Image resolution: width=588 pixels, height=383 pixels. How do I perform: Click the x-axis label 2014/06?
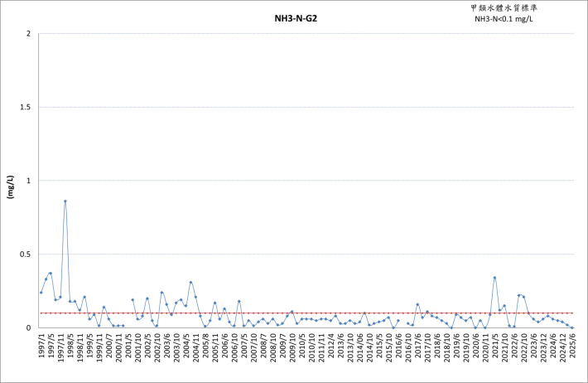pos(360,348)
